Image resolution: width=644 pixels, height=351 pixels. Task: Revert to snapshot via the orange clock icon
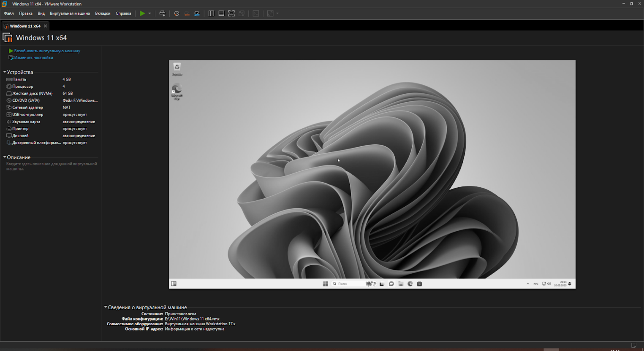(x=187, y=13)
